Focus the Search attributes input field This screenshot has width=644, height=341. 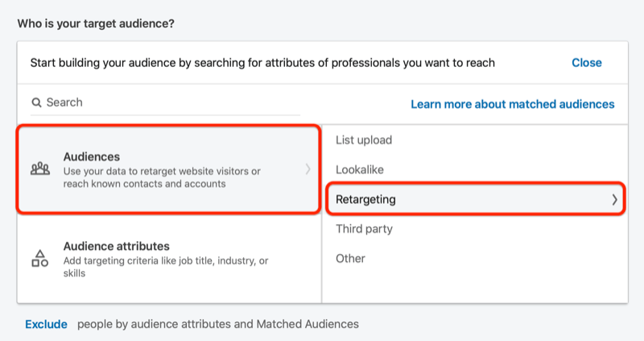(165, 102)
